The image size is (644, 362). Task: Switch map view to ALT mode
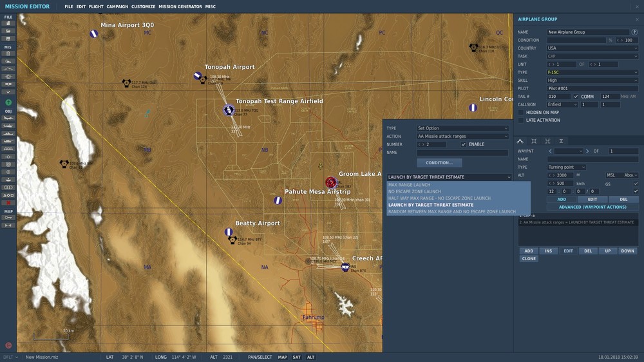click(310, 357)
